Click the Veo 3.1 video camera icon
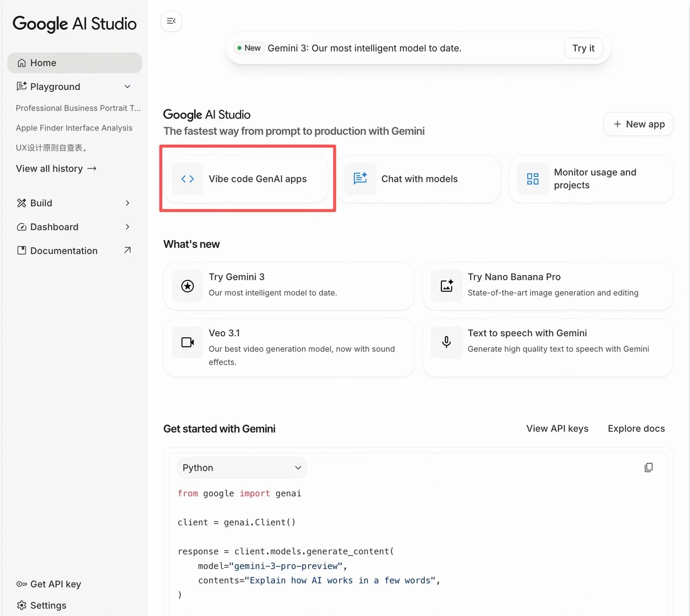 (188, 343)
